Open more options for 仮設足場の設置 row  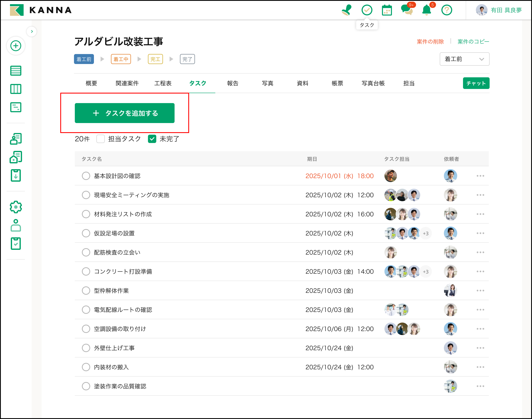(x=480, y=233)
